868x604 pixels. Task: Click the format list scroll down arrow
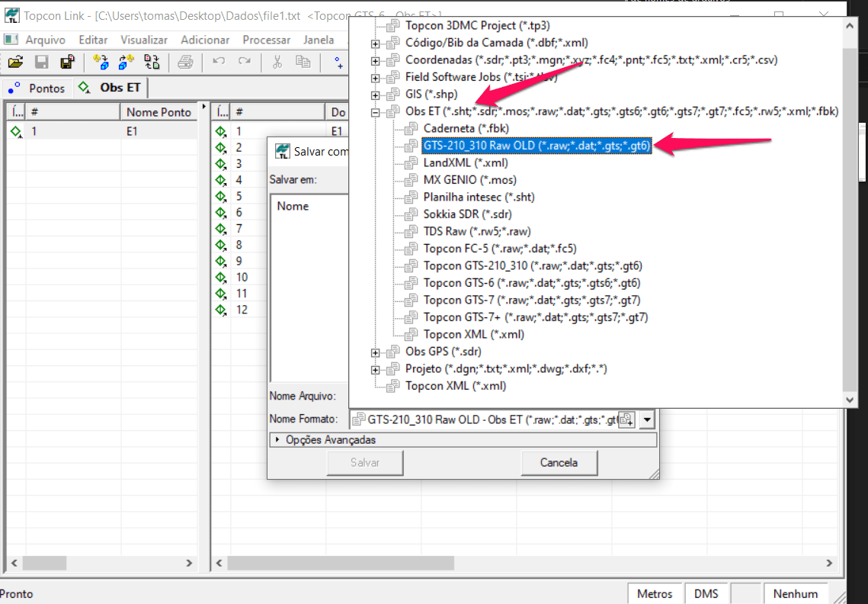pos(850,399)
